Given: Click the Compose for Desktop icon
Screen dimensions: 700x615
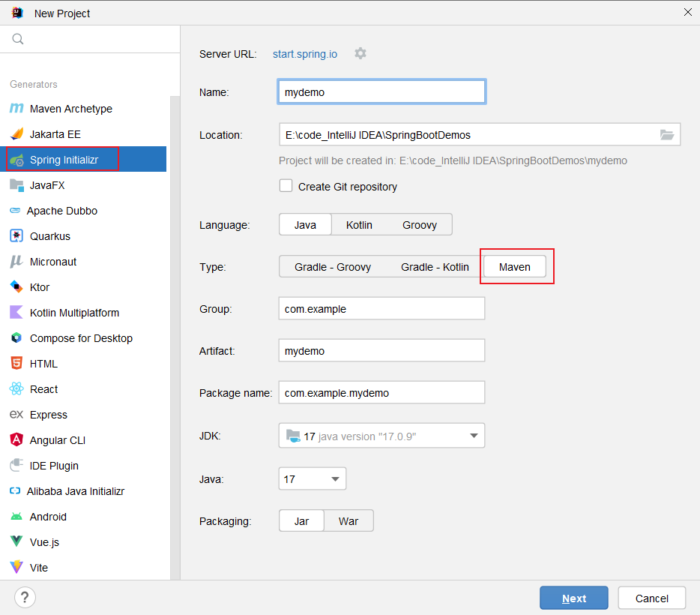Looking at the screenshot, I should 16,338.
